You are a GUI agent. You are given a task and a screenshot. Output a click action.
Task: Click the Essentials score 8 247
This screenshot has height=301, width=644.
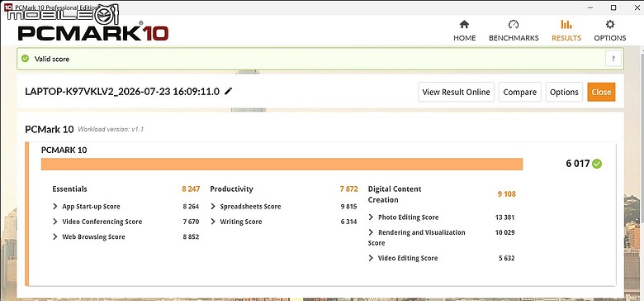click(191, 189)
